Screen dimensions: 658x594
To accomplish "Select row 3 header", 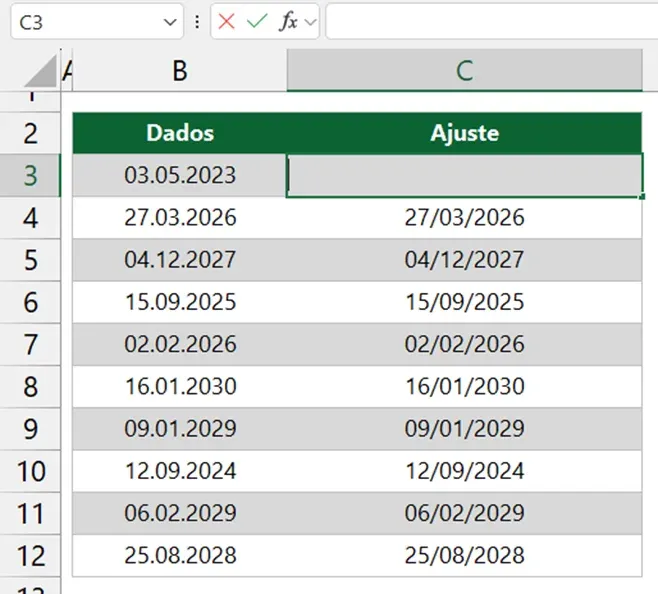I will [30, 175].
